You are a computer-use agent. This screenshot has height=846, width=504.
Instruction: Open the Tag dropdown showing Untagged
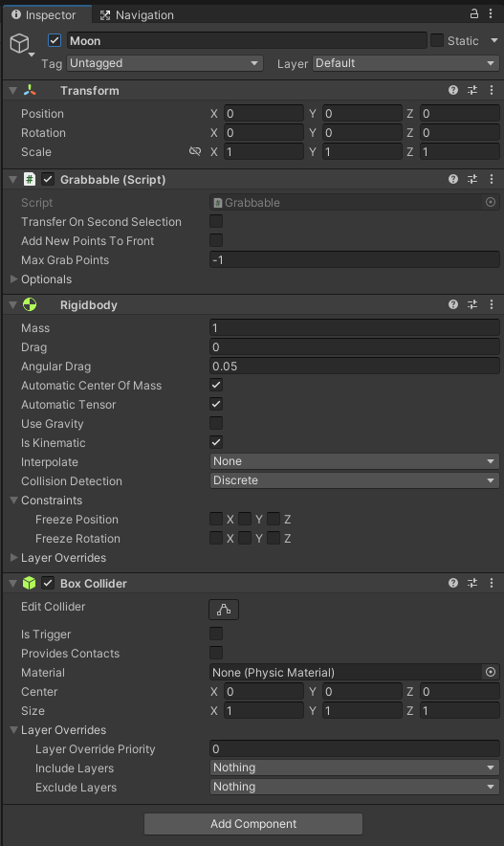click(164, 63)
